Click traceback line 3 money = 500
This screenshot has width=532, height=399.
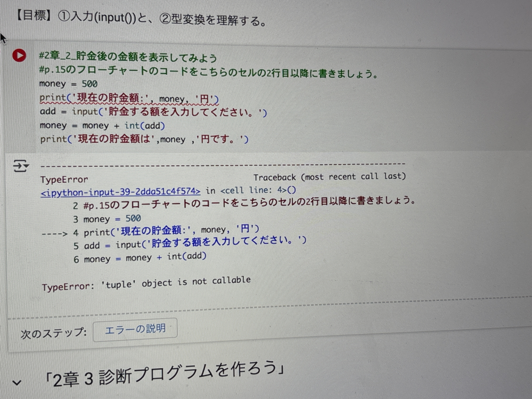point(107,218)
